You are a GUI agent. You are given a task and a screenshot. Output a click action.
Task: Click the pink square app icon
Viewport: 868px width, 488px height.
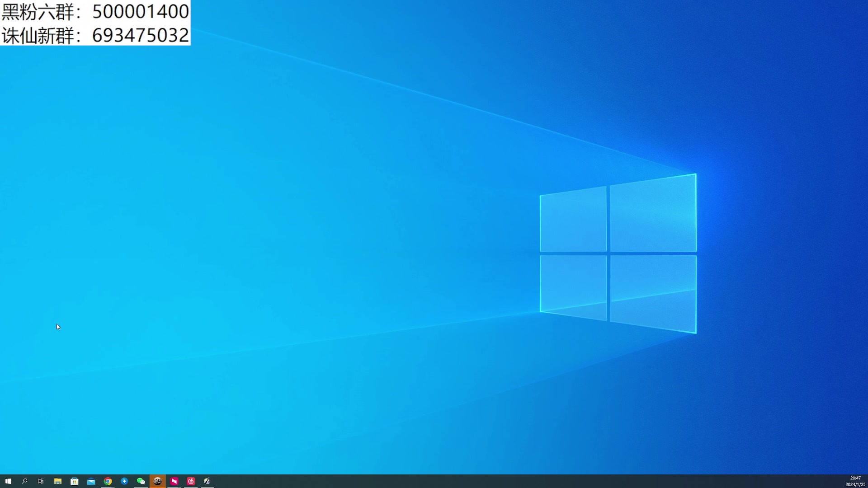tap(174, 481)
